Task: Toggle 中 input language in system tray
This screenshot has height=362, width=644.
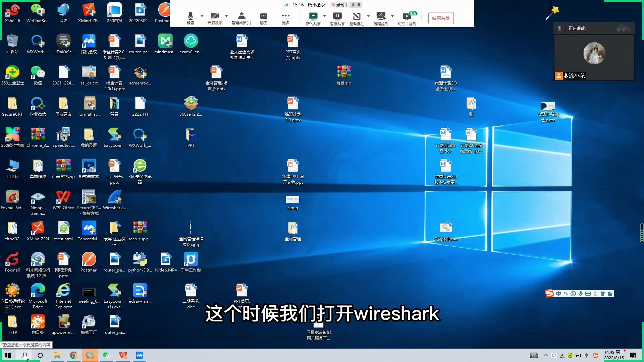Action: 586,355
